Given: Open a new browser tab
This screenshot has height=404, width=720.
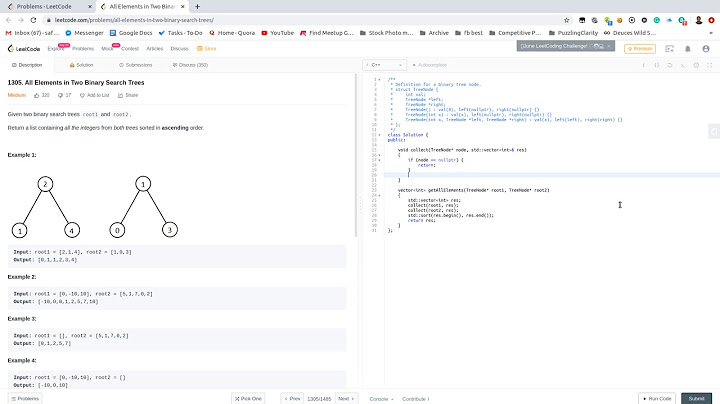Looking at the screenshot, I should point(197,6).
